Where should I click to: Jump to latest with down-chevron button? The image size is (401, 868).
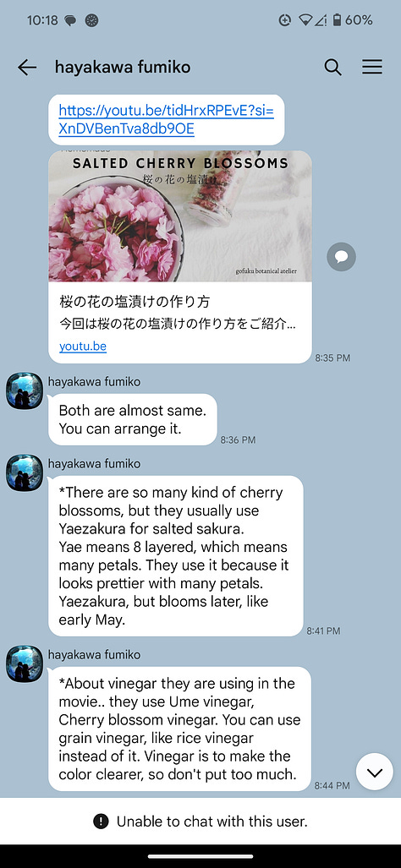click(x=375, y=772)
